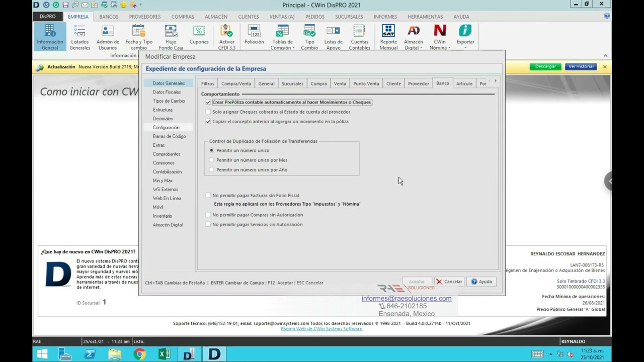
Task: Open the Compra/Venta tab
Action: 236,83
